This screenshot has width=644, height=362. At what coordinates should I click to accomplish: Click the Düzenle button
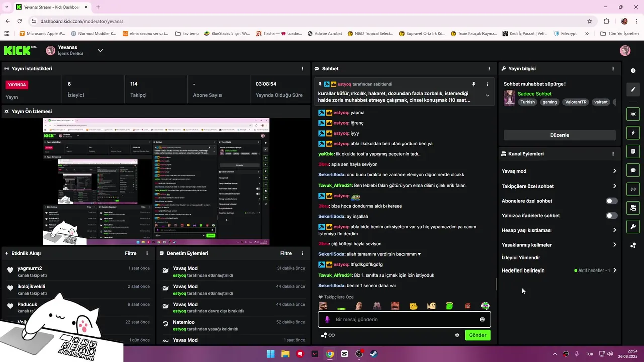tap(559, 135)
